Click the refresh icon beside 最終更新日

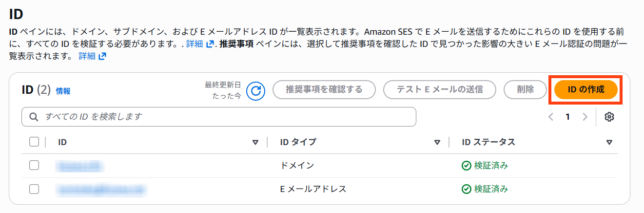pyautogui.click(x=255, y=90)
